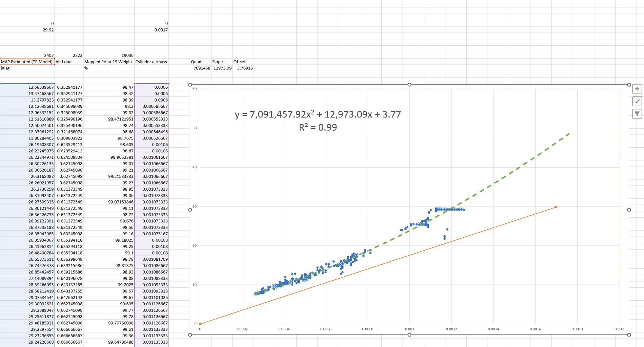Image resolution: width=644 pixels, height=347 pixels.
Task: Click the Offset label cell
Action: click(243, 62)
